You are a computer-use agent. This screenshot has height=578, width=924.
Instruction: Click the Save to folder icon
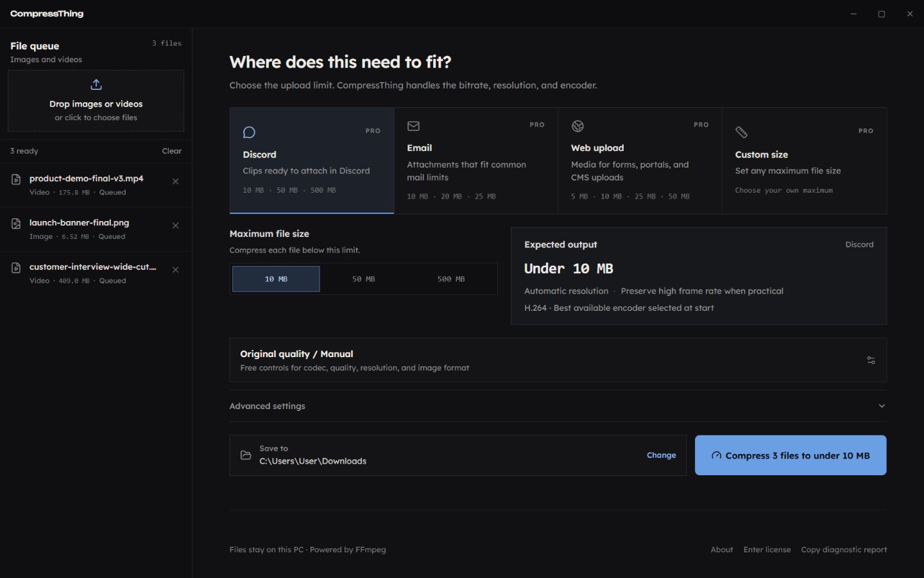[x=246, y=455]
